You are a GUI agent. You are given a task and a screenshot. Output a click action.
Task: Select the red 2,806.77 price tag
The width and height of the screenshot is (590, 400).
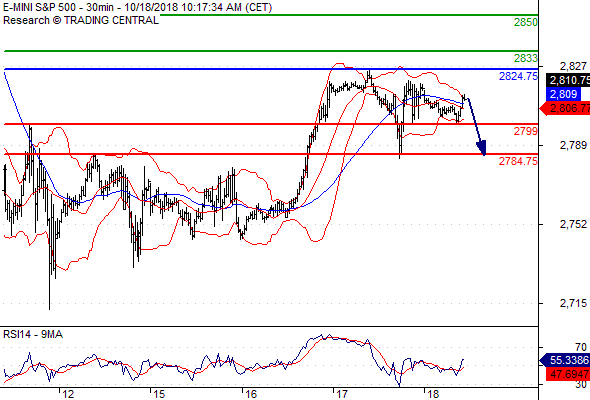[565, 109]
